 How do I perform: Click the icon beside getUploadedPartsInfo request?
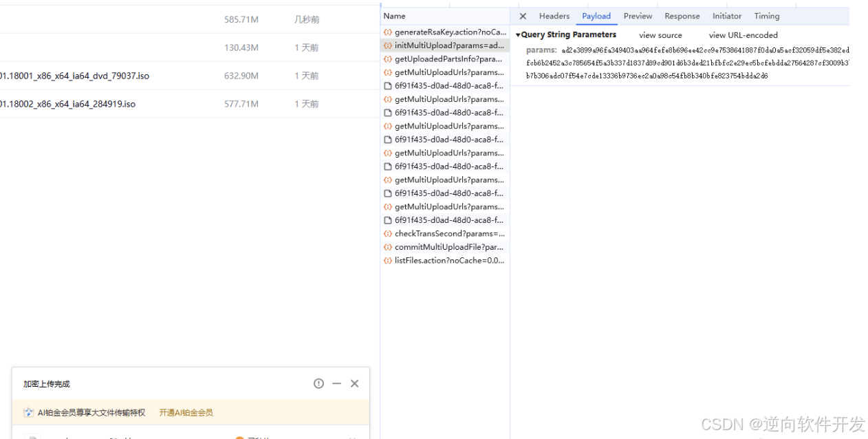(x=388, y=59)
